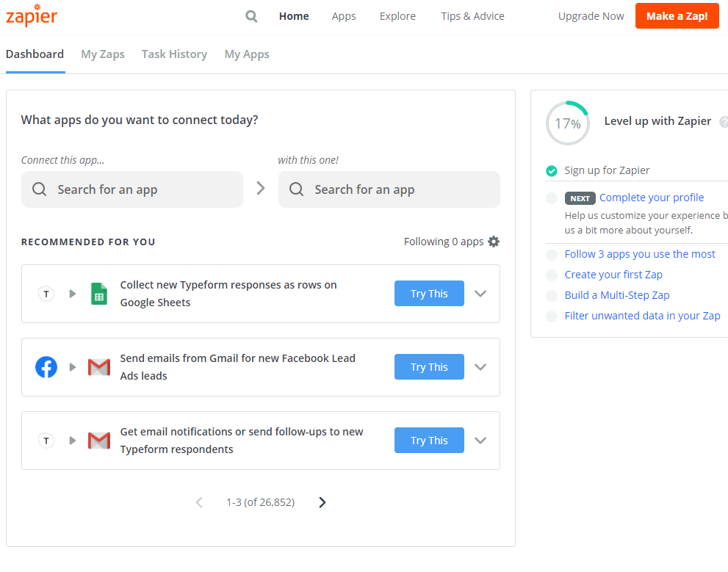
Task: Switch to the My Zaps tab
Action: 103,54
